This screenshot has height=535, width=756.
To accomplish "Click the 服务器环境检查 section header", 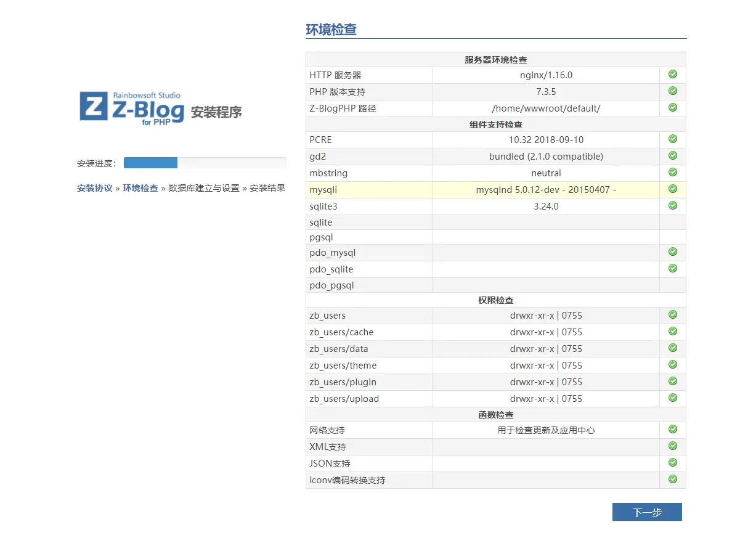I will point(496,60).
